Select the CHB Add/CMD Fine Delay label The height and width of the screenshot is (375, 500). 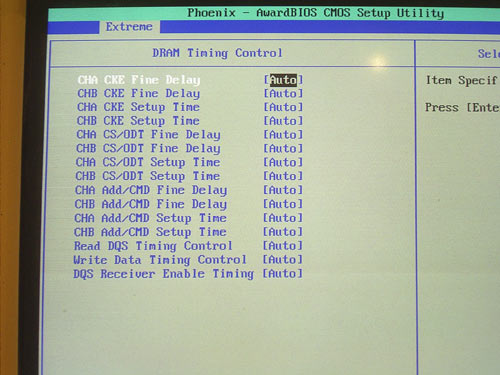pyautogui.click(x=151, y=204)
